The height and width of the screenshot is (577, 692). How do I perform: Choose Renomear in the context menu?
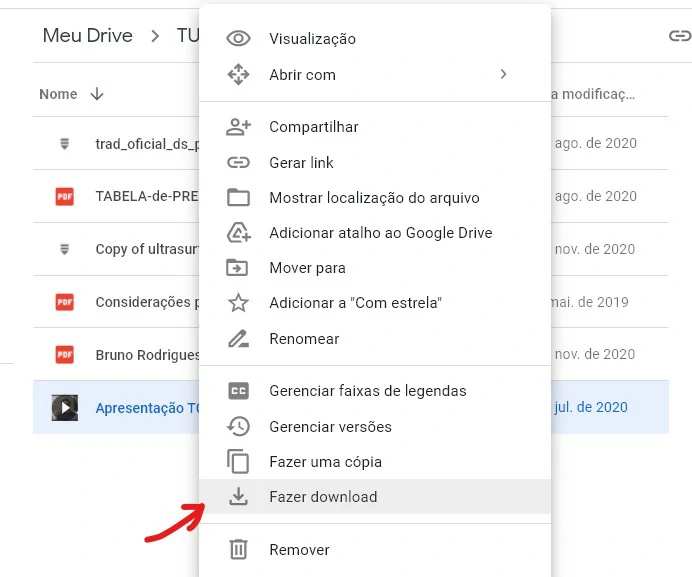pos(375,339)
